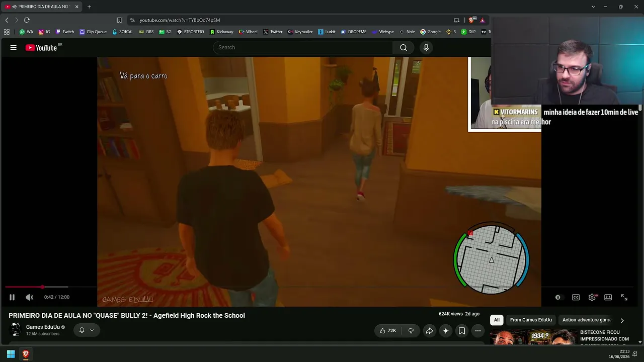This screenshot has height=362, width=644.
Task: Open the BISTECONE recommended video thumbnail
Action: 533,337
